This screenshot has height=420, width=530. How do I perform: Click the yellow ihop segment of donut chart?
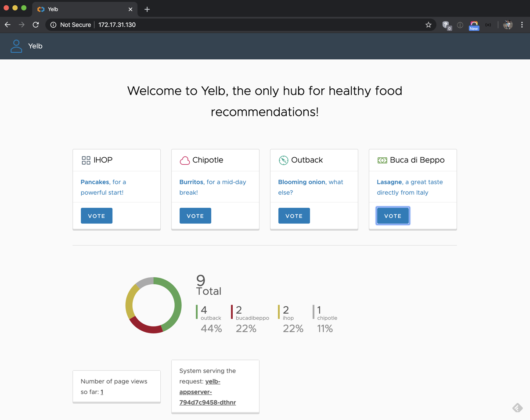pos(130,301)
